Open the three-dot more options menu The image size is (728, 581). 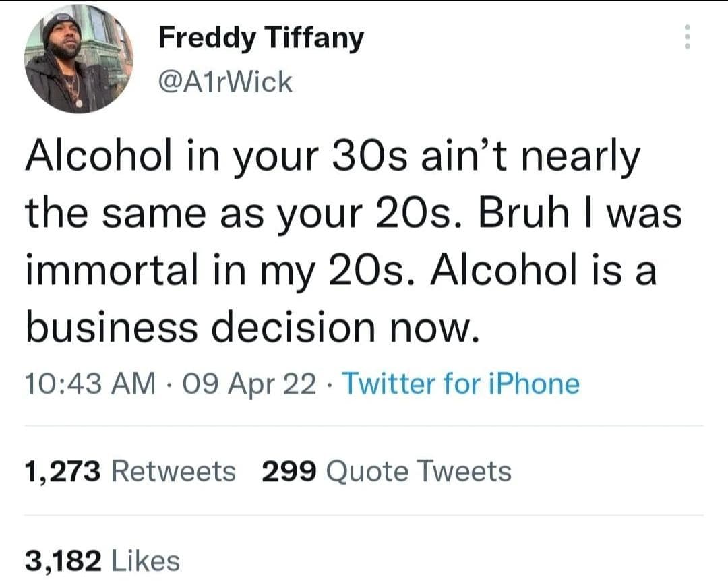pos(687,37)
